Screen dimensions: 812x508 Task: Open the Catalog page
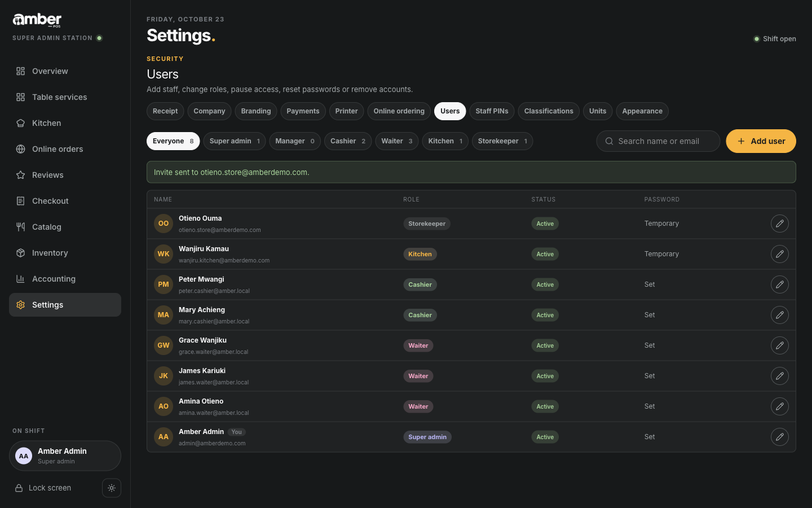click(x=65, y=227)
